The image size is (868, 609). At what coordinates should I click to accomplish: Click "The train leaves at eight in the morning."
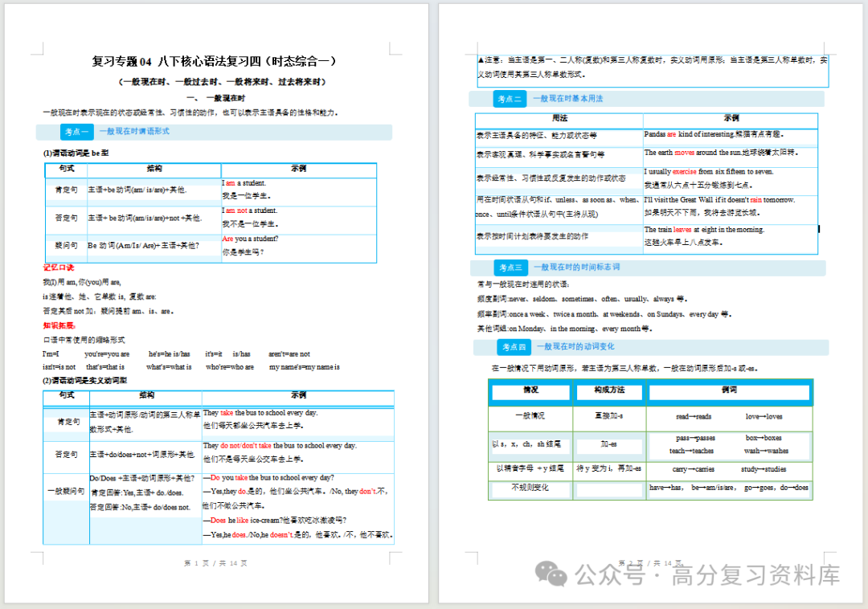(x=704, y=229)
